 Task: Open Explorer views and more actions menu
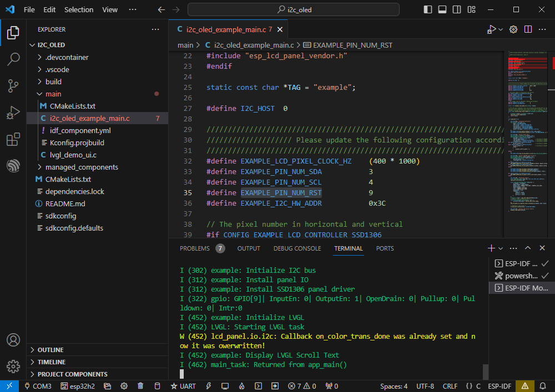coord(155,29)
